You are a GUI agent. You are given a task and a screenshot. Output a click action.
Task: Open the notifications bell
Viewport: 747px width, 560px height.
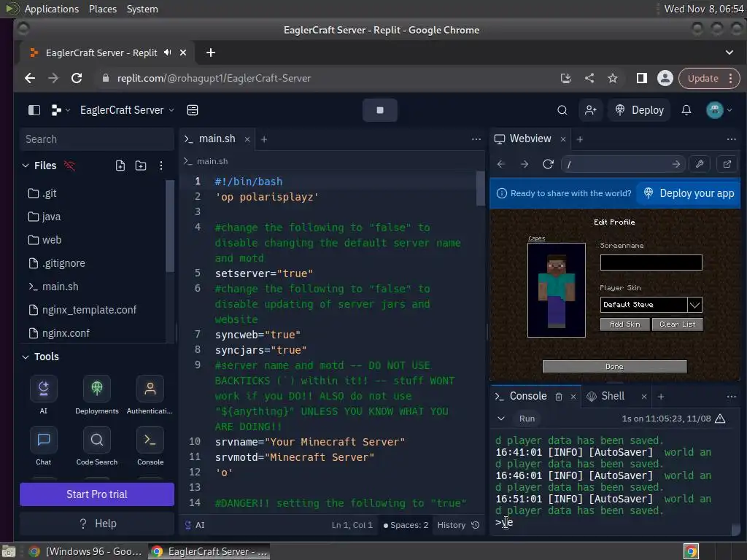pyautogui.click(x=686, y=110)
